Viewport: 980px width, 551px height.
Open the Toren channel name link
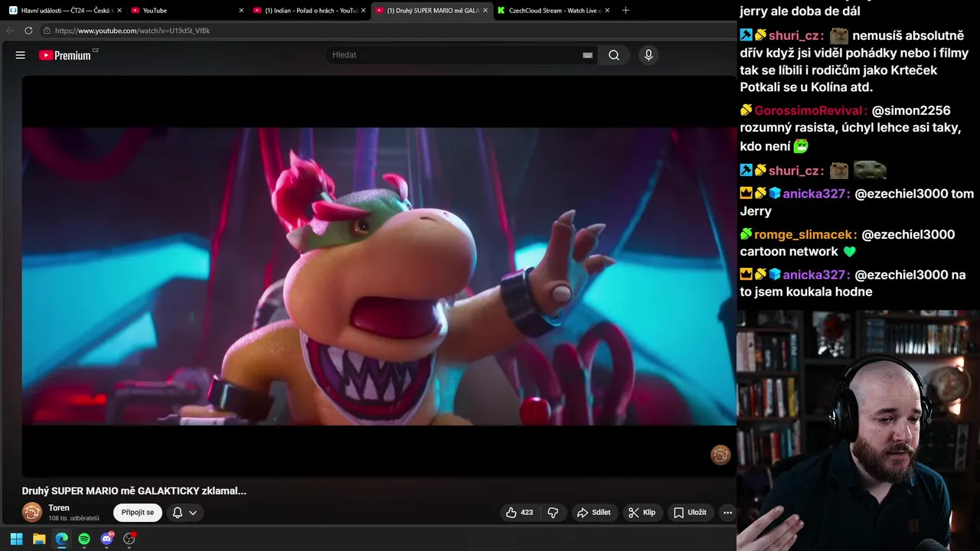click(59, 508)
